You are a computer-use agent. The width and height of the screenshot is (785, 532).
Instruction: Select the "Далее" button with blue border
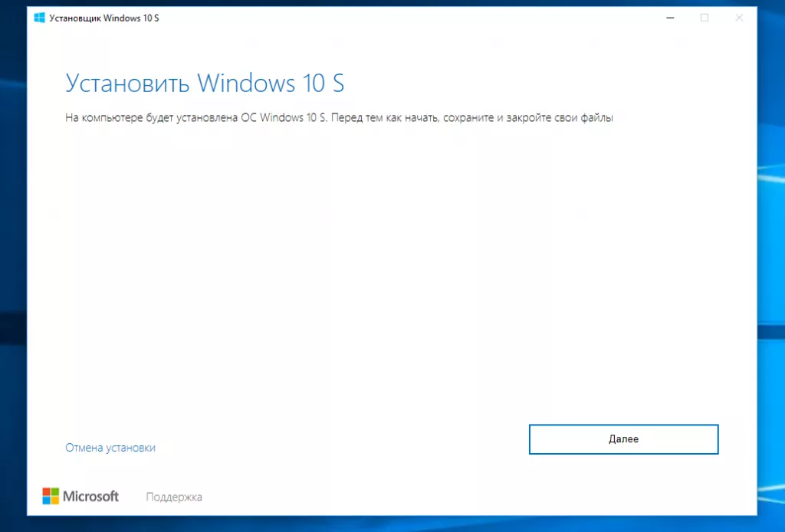click(623, 438)
